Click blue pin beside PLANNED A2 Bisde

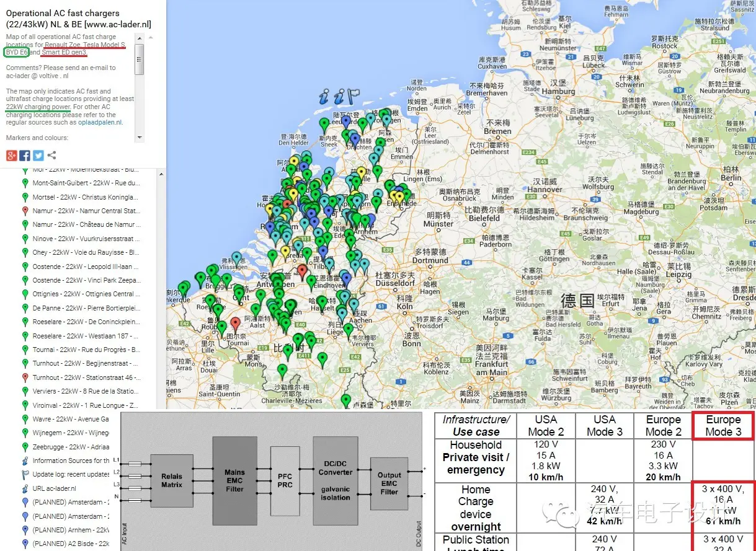click(25, 545)
